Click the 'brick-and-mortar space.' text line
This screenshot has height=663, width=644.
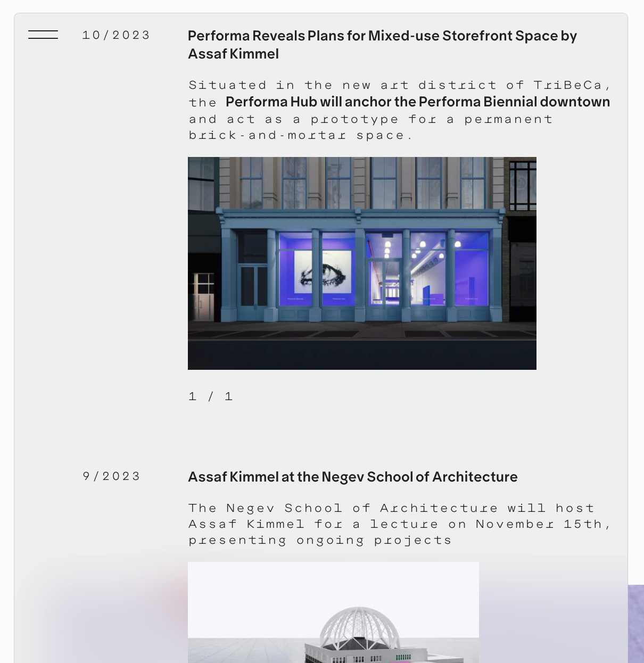click(301, 135)
